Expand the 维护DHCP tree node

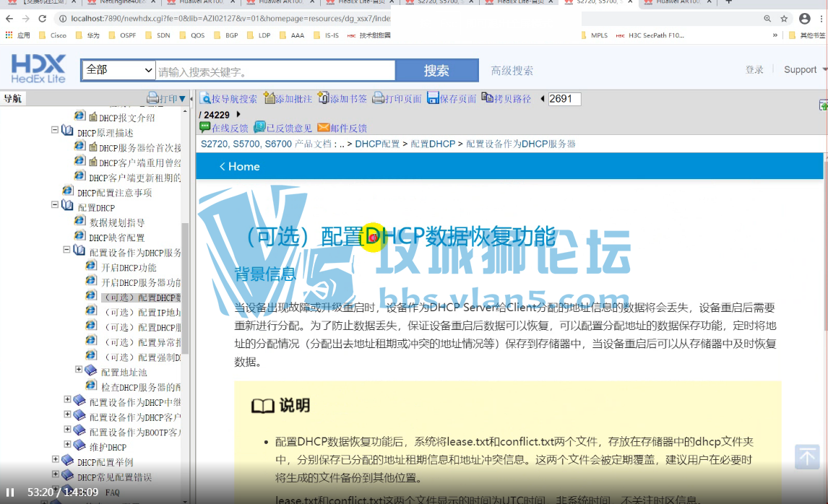[x=67, y=444]
